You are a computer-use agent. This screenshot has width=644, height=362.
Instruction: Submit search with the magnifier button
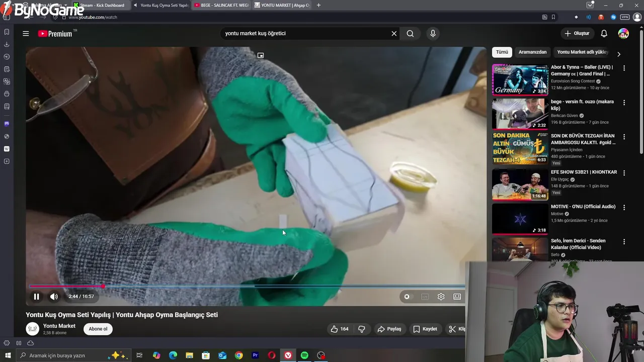coord(410,34)
